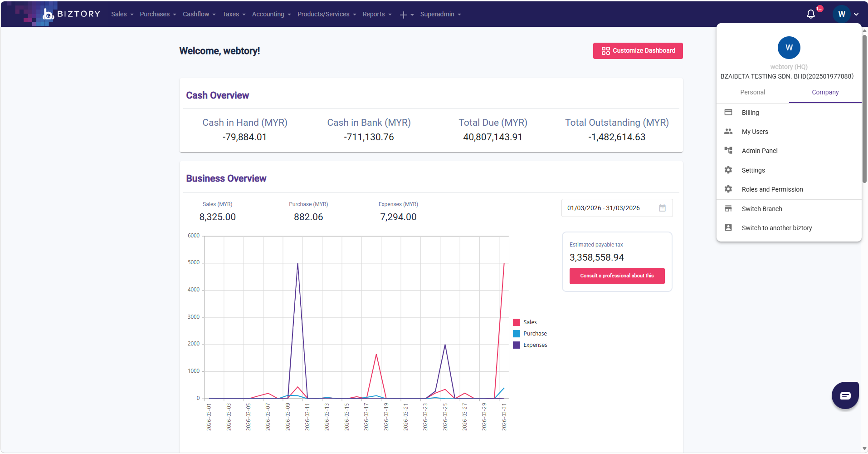Switch to the Personal tab
This screenshot has width=868, height=454.
pos(753,92)
